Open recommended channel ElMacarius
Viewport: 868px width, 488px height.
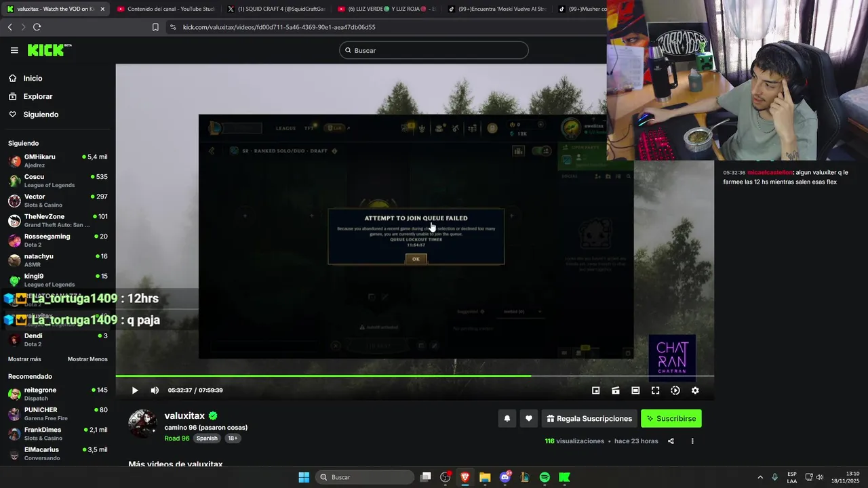point(58,453)
